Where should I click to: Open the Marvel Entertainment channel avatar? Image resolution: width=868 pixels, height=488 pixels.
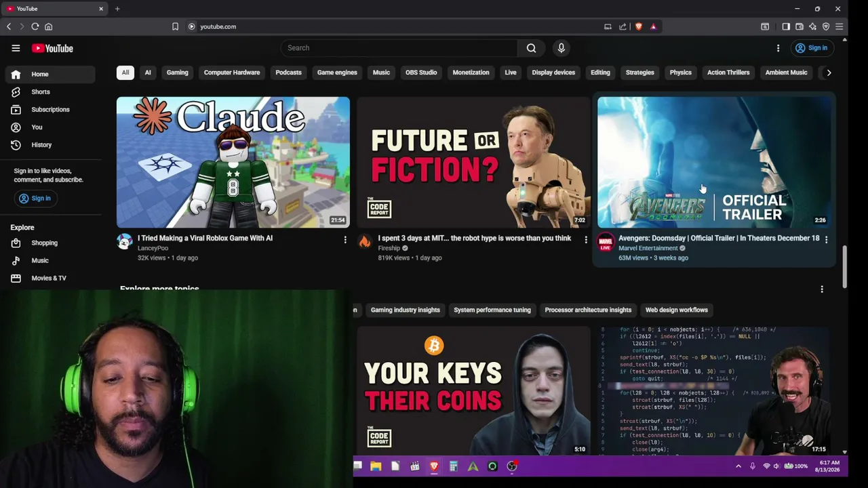(606, 242)
